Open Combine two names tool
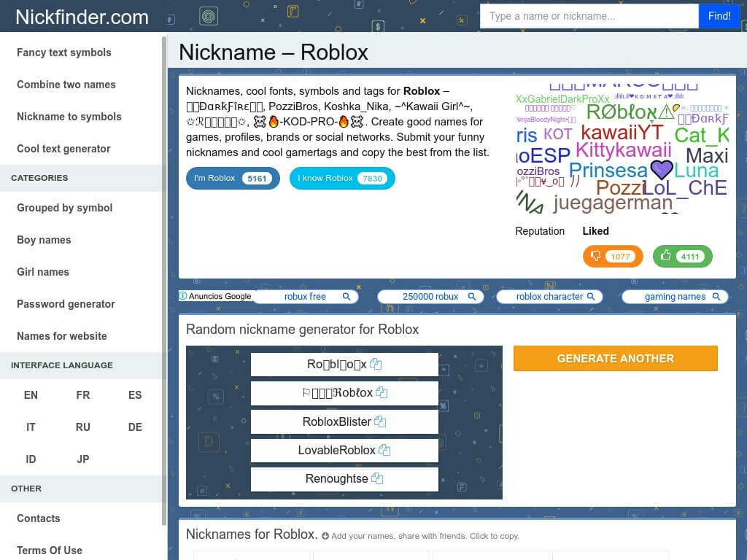The width and height of the screenshot is (747, 560). coord(66,85)
